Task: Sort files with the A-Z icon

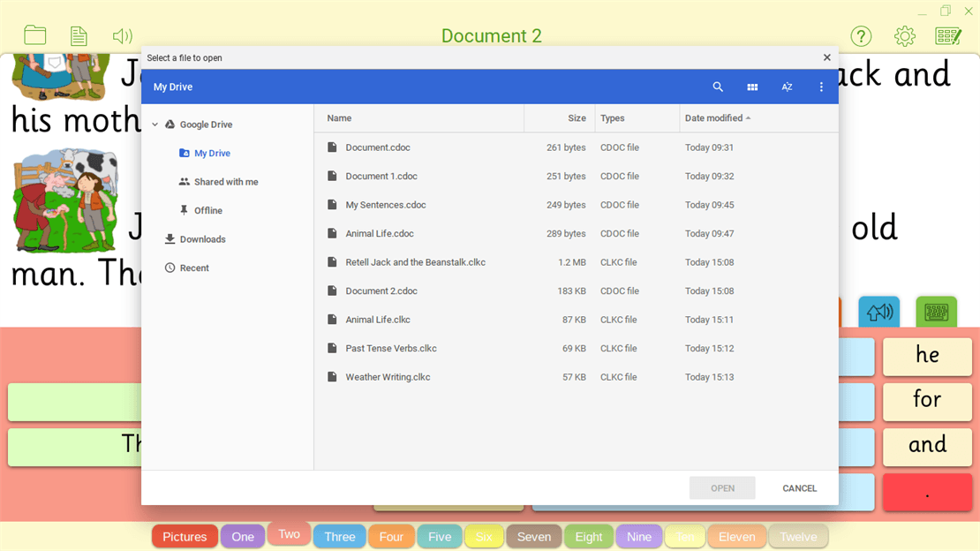Action: pos(787,87)
